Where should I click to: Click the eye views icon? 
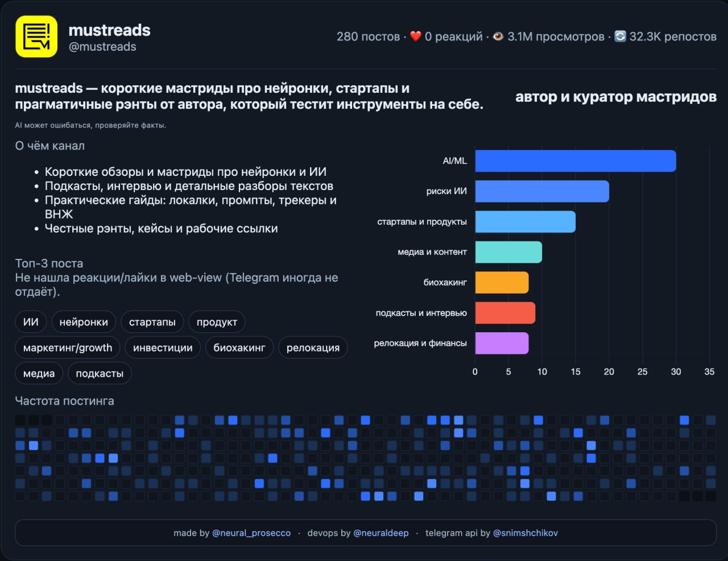[498, 36]
